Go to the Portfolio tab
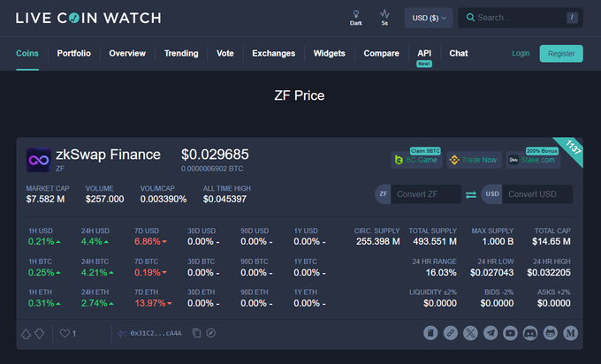Viewport: 601px width, 364px height. [x=74, y=53]
